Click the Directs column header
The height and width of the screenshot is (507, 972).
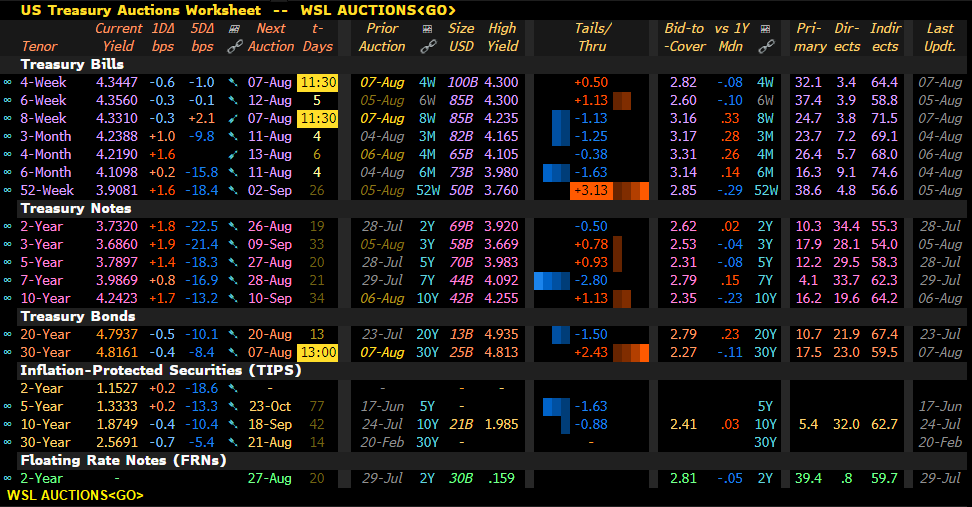[x=847, y=37]
